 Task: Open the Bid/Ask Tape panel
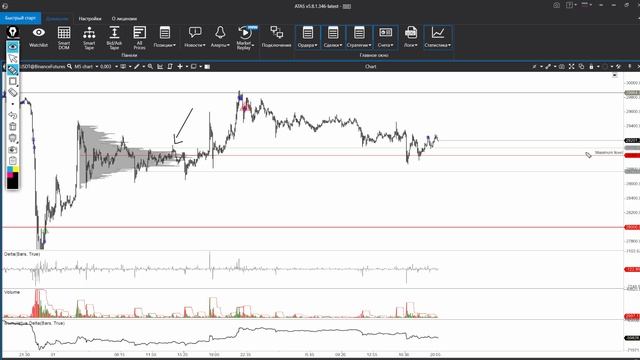(114, 38)
